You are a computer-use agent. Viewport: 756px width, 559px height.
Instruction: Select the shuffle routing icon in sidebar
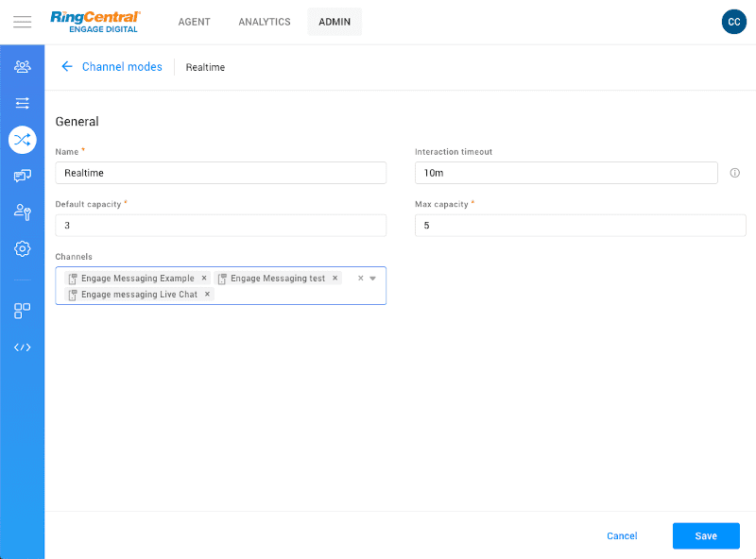[x=22, y=140]
